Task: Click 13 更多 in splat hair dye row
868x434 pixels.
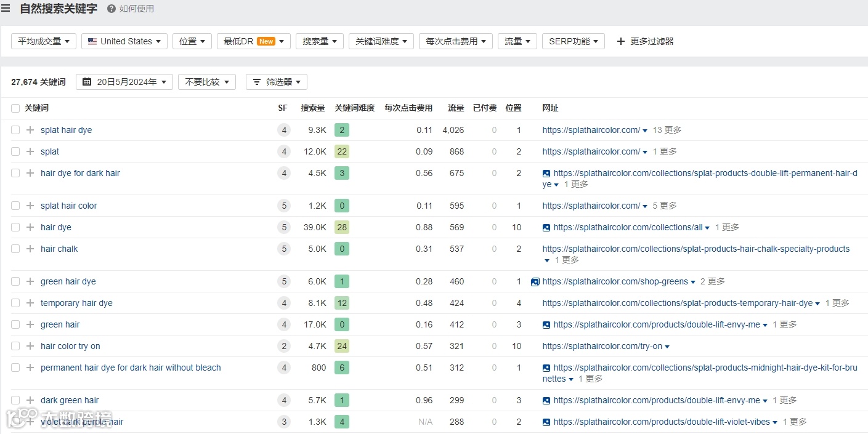Action: [x=667, y=130]
